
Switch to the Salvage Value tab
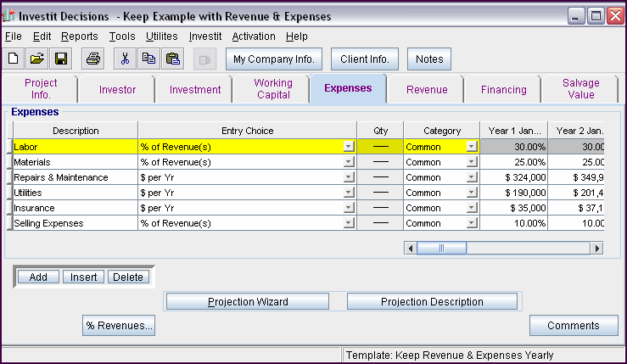(x=580, y=89)
